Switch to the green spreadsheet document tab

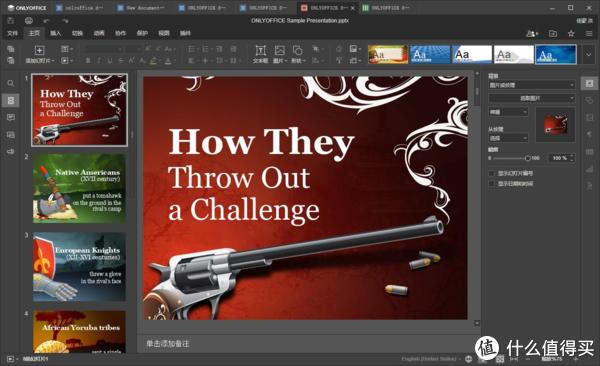(386, 8)
